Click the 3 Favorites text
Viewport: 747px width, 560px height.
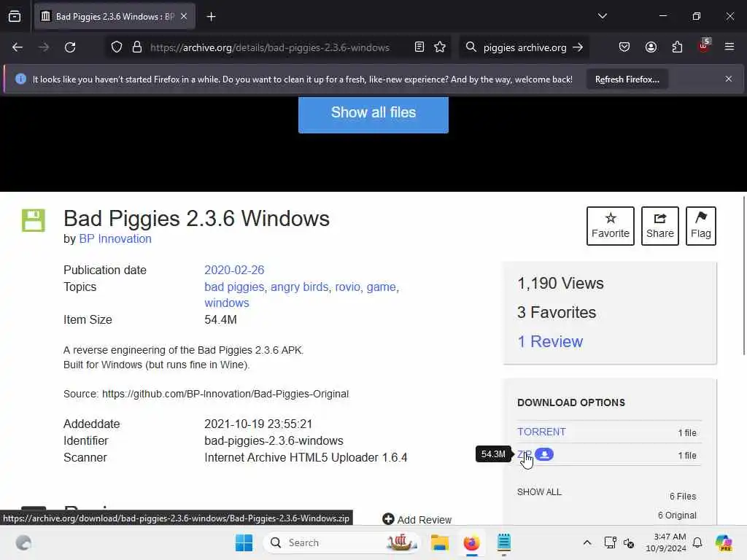[x=557, y=312]
